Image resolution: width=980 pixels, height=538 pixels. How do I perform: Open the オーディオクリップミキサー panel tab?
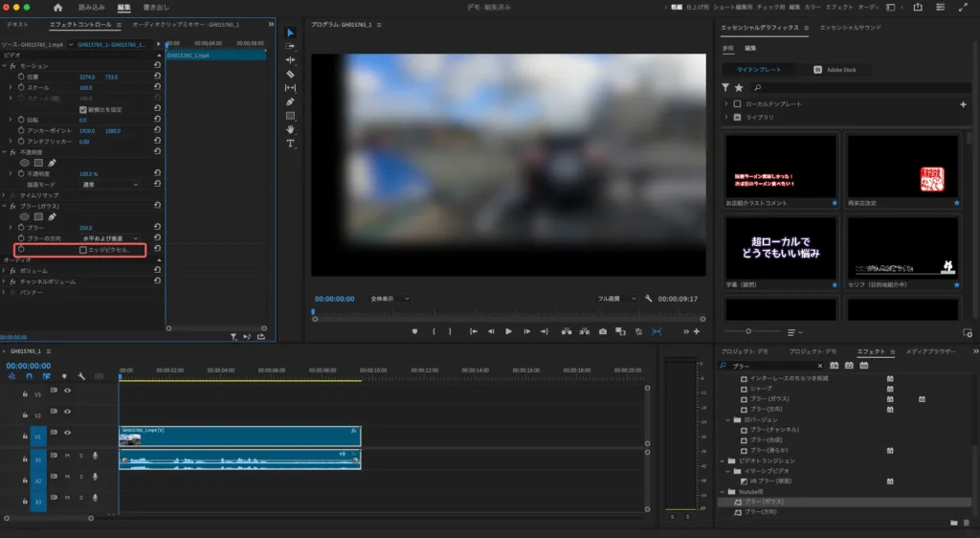[185, 24]
